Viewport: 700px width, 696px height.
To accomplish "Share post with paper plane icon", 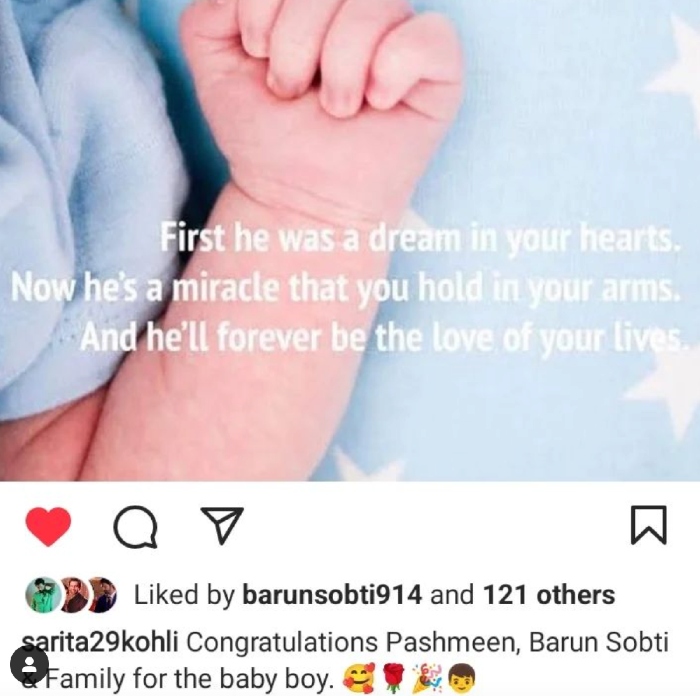I will 222,525.
